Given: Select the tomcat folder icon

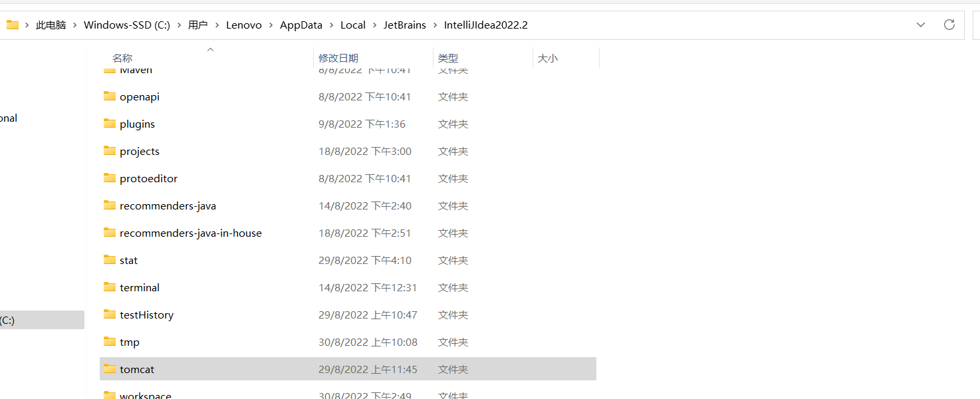Looking at the screenshot, I should [x=110, y=368].
